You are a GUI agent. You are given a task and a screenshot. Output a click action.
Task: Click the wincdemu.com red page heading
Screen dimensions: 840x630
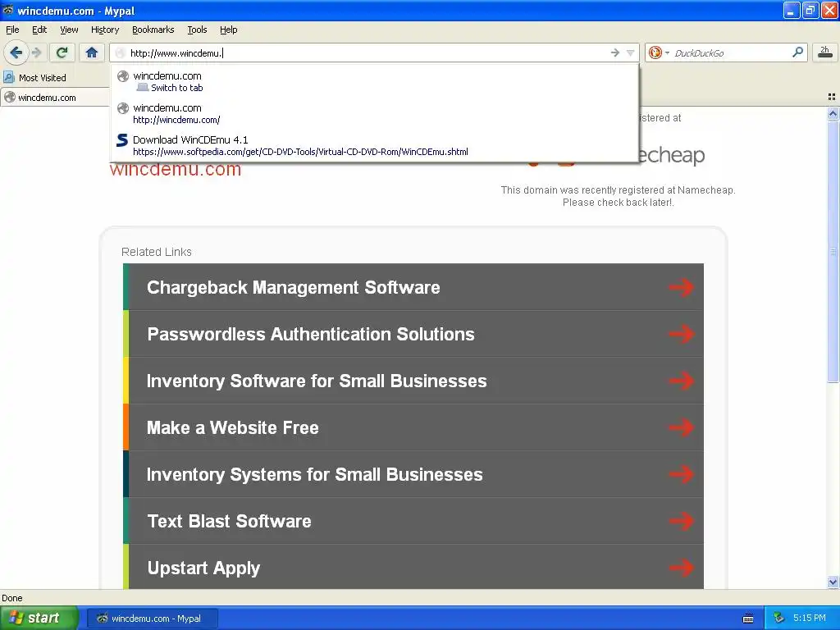[176, 169]
